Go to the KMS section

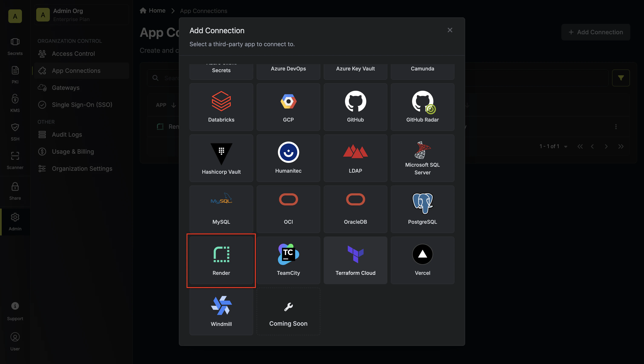pyautogui.click(x=15, y=103)
